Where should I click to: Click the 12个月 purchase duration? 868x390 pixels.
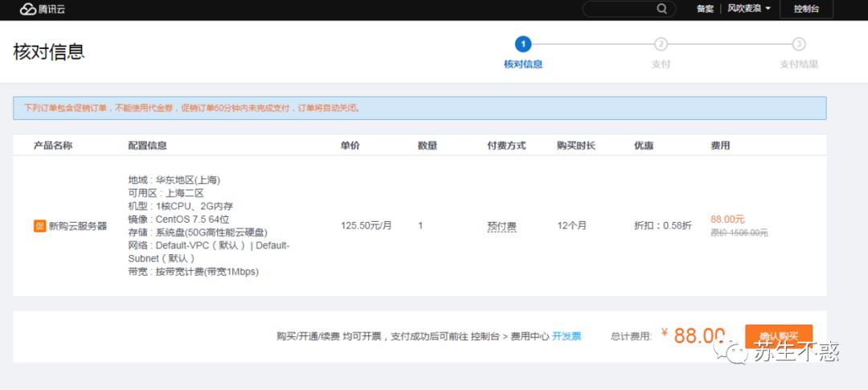click(x=572, y=225)
